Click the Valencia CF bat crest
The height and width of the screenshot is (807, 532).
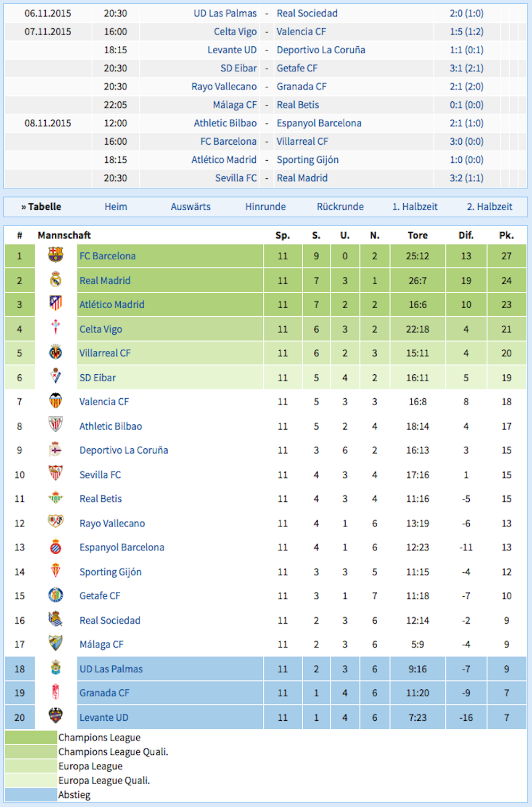coord(55,401)
